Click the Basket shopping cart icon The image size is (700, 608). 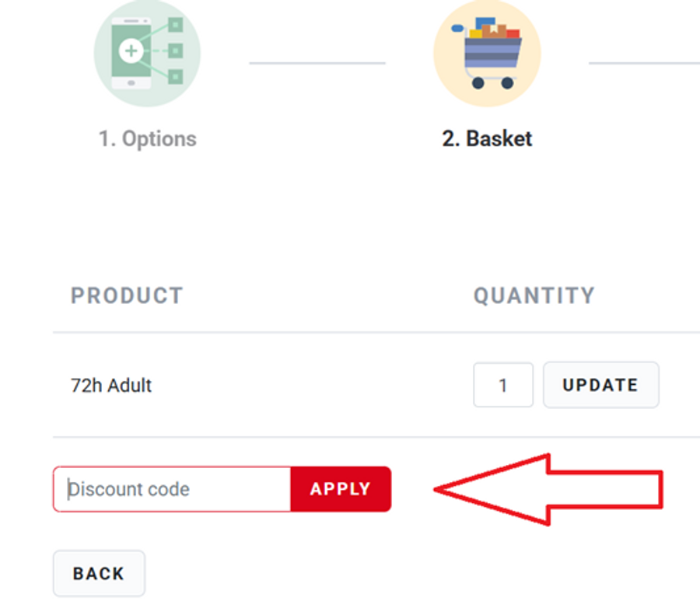pos(487,54)
